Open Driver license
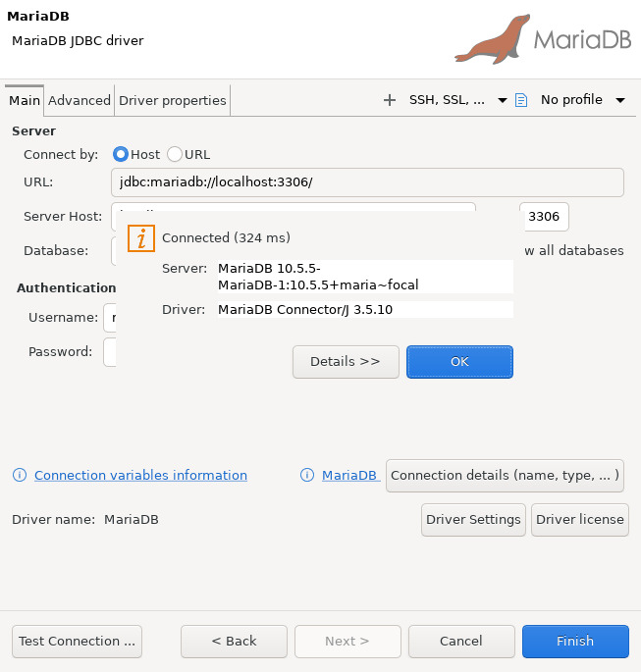Screen dimensions: 641x672 580,519
